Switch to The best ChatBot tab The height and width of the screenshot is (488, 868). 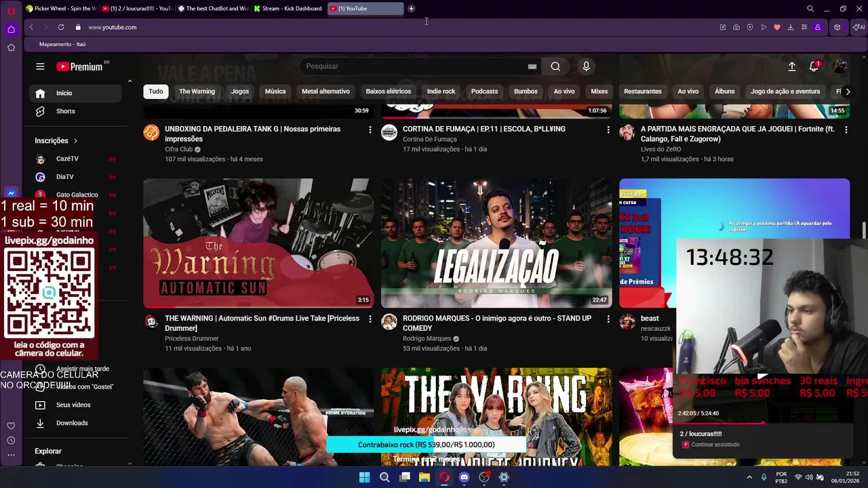[212, 9]
